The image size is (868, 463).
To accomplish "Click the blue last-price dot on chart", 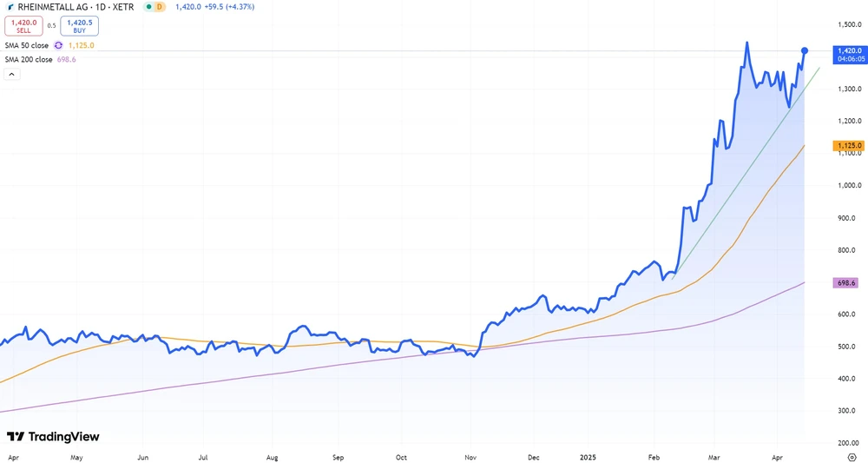I will coord(805,51).
